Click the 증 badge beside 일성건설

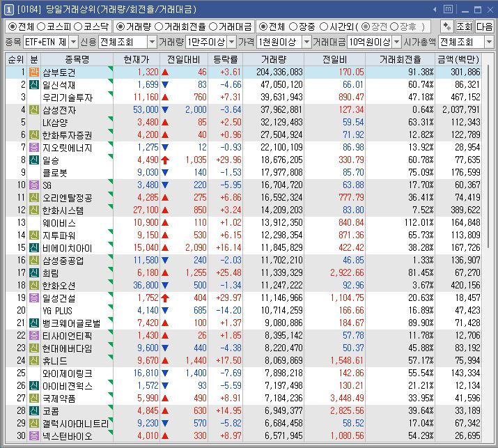point(34,298)
